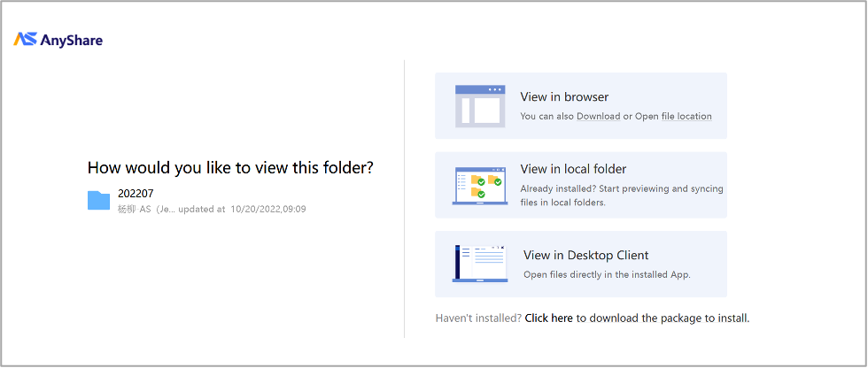Click the green checkmark on synced folder icon
The height and width of the screenshot is (368, 868).
tap(497, 181)
